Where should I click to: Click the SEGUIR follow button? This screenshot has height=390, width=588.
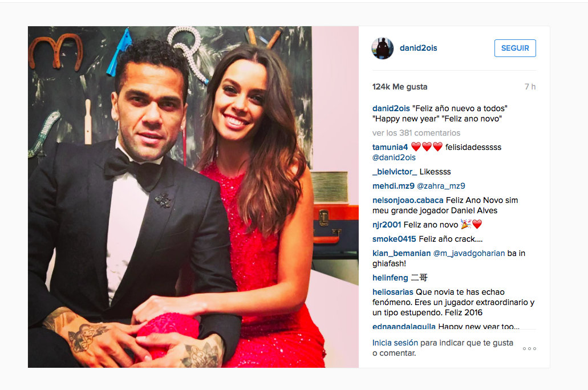coord(515,48)
